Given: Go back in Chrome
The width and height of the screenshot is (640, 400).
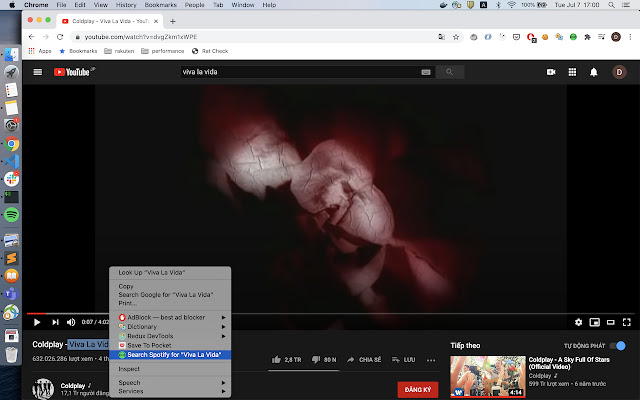Looking at the screenshot, I should (31, 37).
